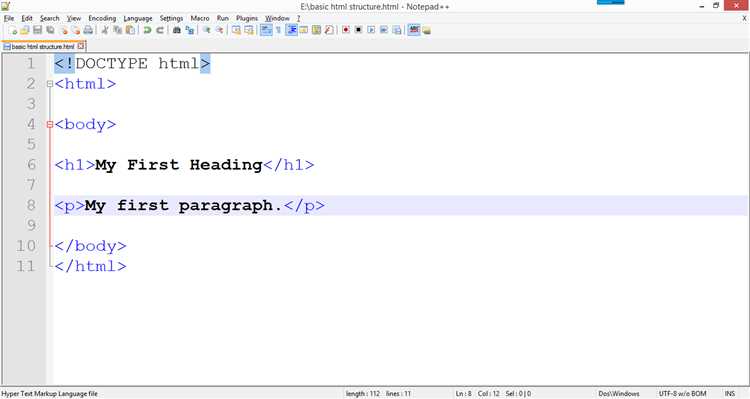Open the Window menu
The height and width of the screenshot is (399, 750).
click(277, 18)
